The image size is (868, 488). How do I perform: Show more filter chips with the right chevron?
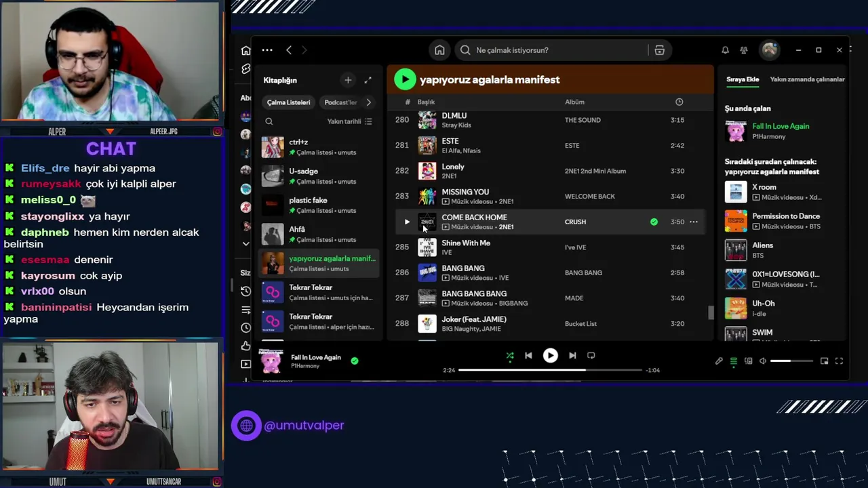[x=368, y=102]
